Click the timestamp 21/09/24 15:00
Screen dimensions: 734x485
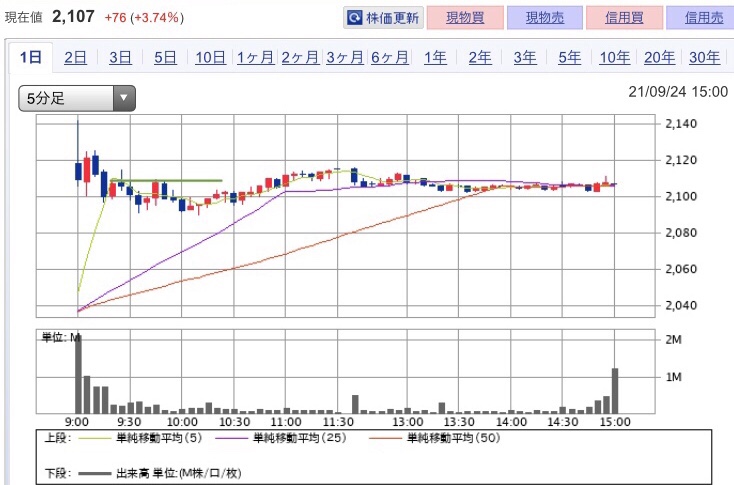tap(678, 91)
